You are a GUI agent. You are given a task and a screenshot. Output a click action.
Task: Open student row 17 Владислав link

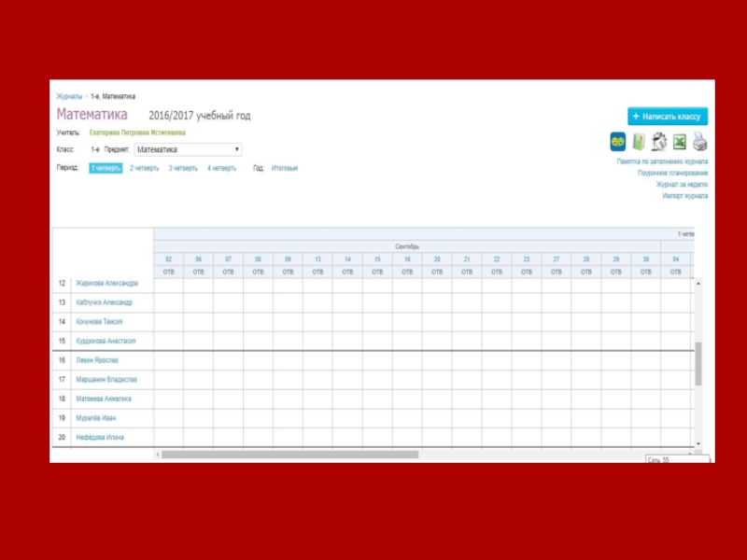tap(106, 380)
